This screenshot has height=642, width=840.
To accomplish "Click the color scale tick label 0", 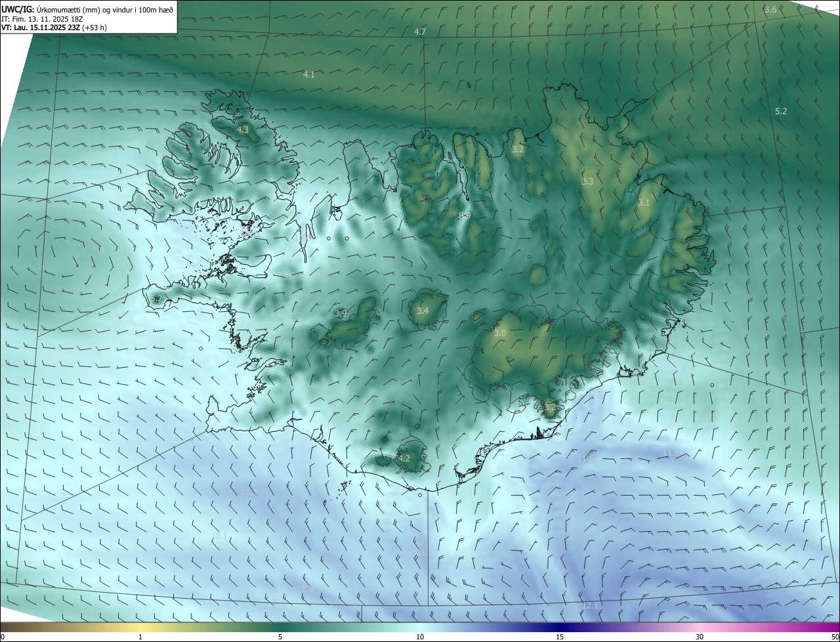I will [3, 637].
